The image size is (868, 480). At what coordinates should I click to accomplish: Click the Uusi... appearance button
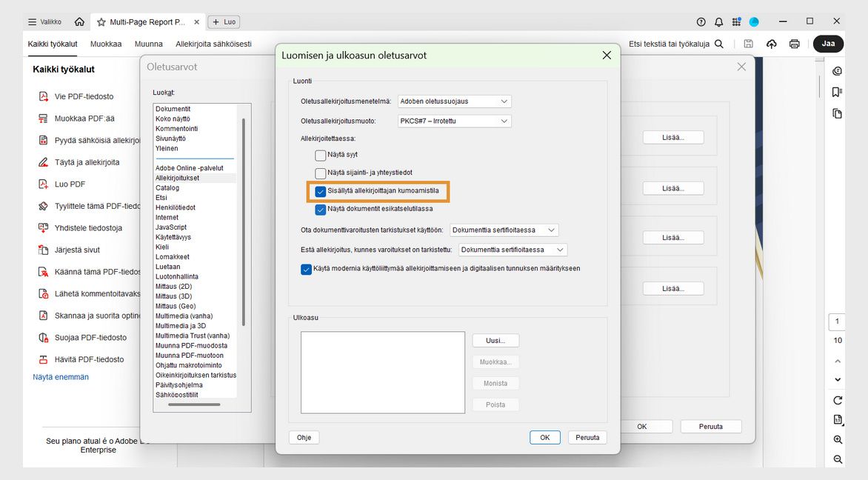pos(495,341)
